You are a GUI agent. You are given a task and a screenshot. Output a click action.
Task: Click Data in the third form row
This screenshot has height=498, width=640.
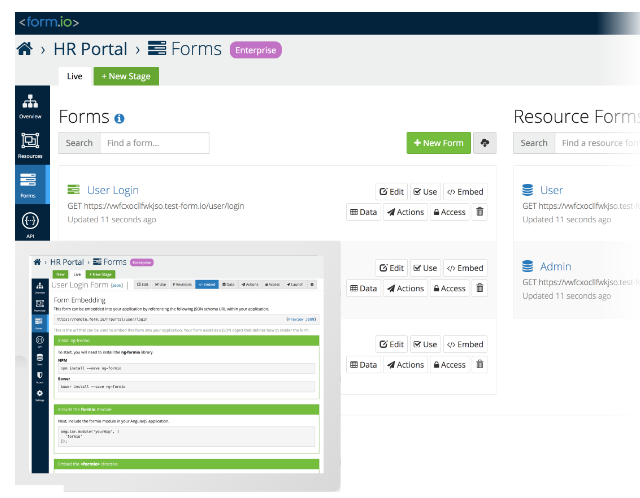pyautogui.click(x=364, y=365)
